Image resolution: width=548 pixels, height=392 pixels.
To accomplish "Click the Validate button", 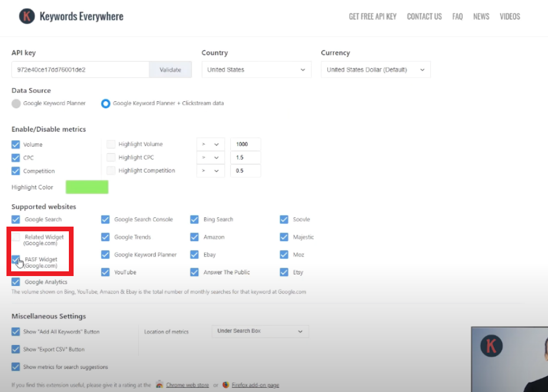I will pyautogui.click(x=170, y=69).
